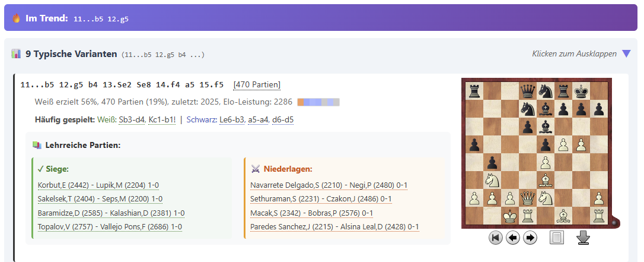The image size is (644, 262).
Task: Click the fire icon beside Im Trend
Action: click(x=17, y=18)
